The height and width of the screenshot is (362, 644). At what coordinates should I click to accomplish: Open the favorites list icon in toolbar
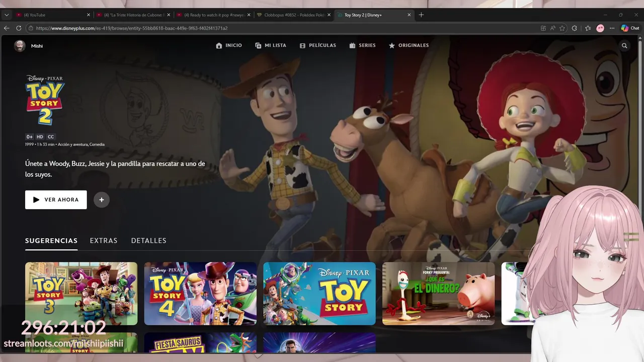[588, 28]
